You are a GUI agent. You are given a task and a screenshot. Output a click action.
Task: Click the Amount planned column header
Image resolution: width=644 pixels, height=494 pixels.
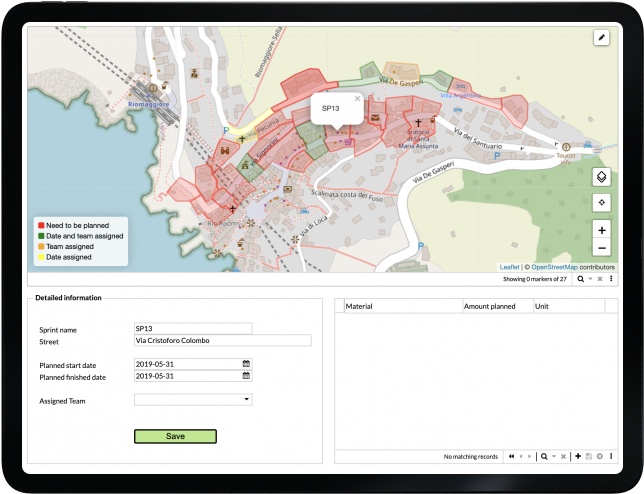coord(496,306)
